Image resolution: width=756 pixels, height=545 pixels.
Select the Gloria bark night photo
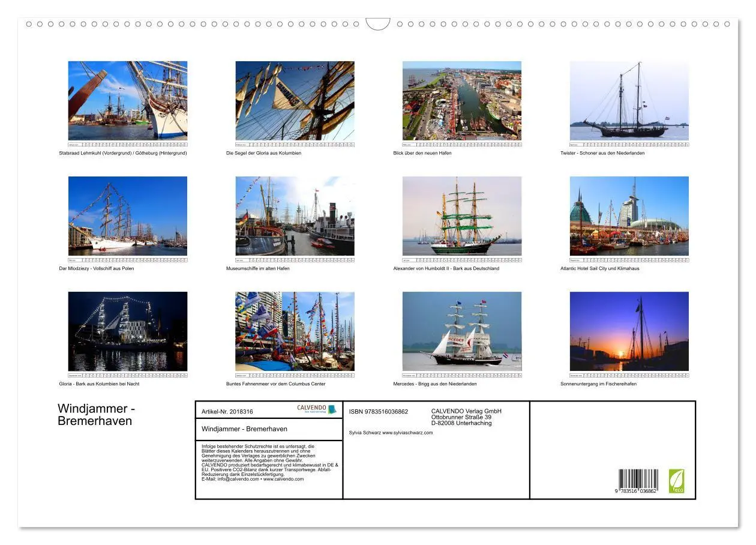(128, 332)
